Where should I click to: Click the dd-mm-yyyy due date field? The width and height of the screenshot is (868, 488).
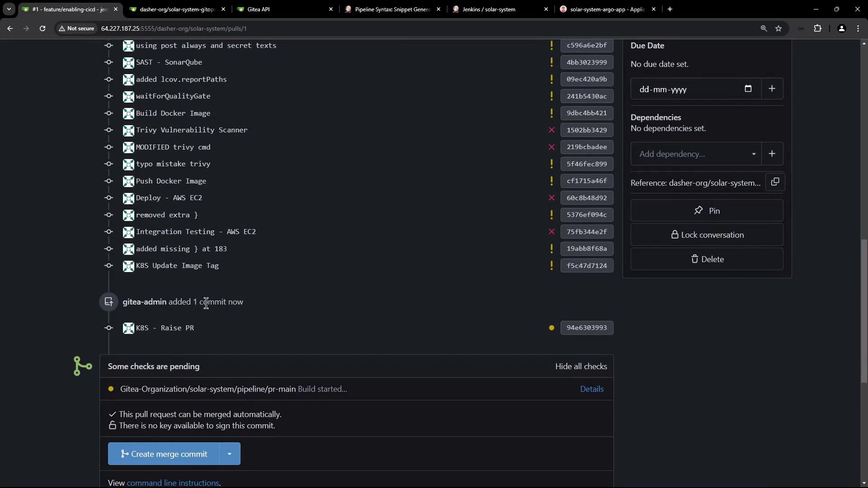pos(687,89)
